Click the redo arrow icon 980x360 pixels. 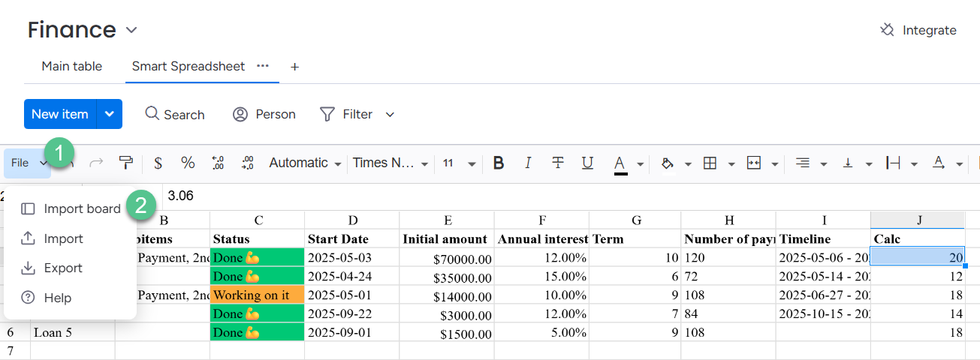[96, 163]
